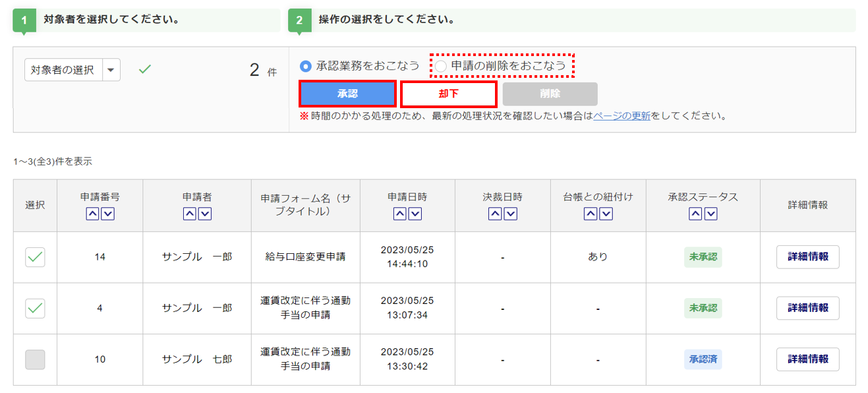Uncheck the row for application number 14

[35, 257]
